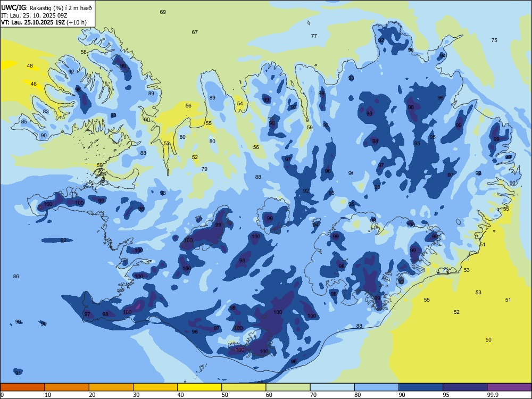Select the '99.9' tick label on the color scale
The image size is (532, 399).
click(x=493, y=395)
